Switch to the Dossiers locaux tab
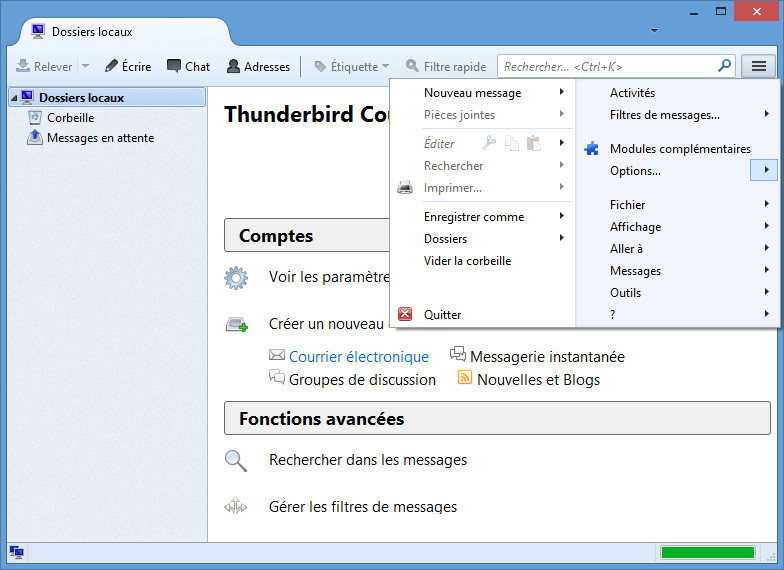Screen dimensions: 784x570 (125, 32)
